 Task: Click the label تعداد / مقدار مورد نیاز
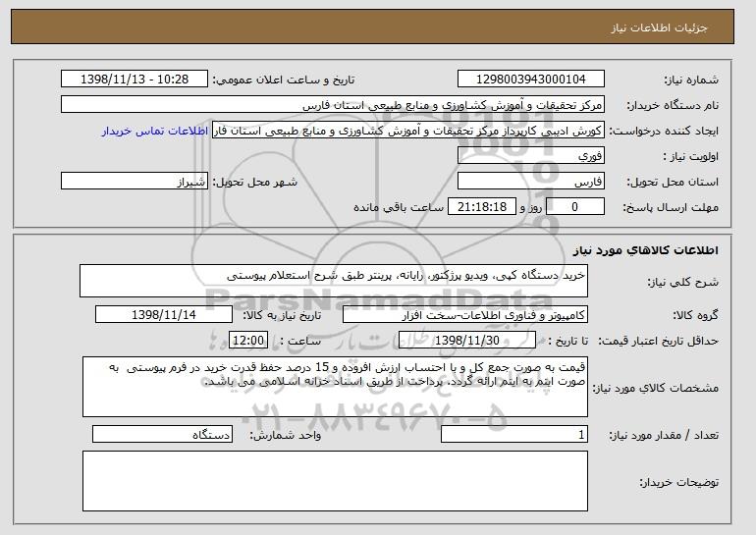(x=664, y=435)
